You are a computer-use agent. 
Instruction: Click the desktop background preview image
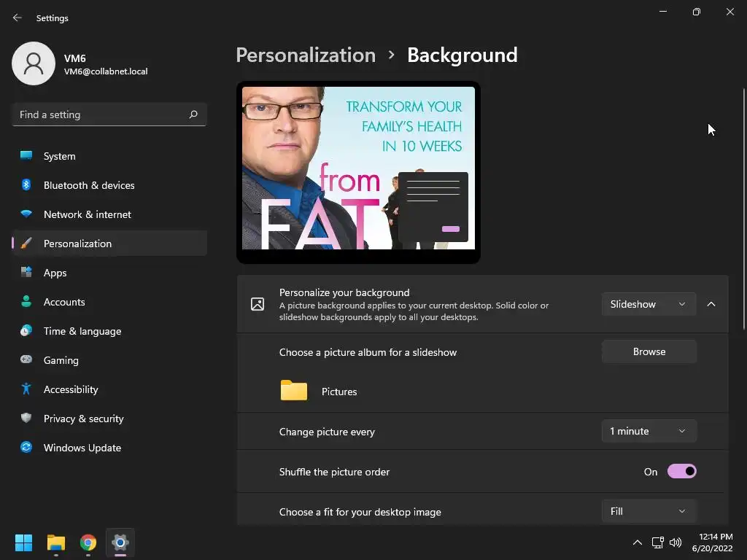click(x=358, y=168)
